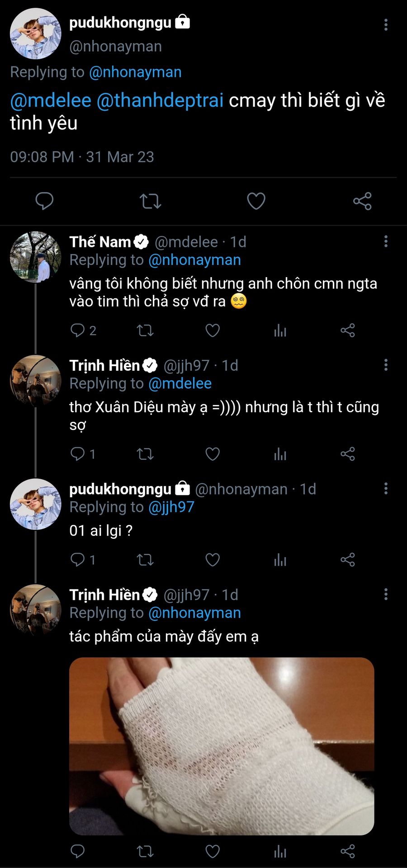View analytics on Thế Nam's reply

[280, 330]
